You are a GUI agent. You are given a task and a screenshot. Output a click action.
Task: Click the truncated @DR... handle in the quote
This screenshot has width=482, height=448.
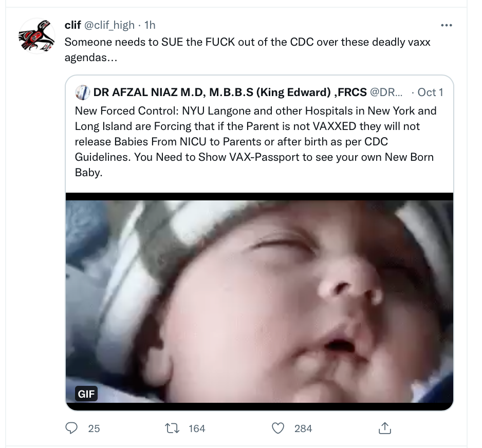tap(387, 92)
